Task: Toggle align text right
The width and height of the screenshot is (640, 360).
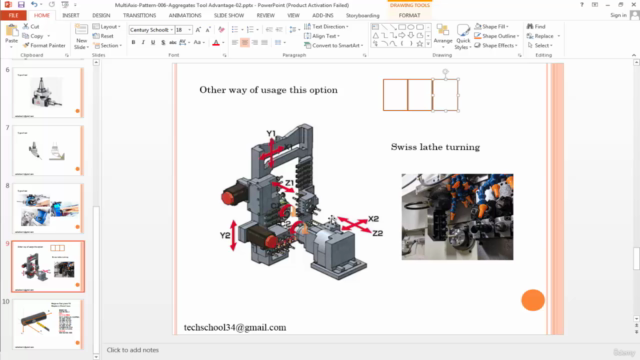Action: click(255, 42)
